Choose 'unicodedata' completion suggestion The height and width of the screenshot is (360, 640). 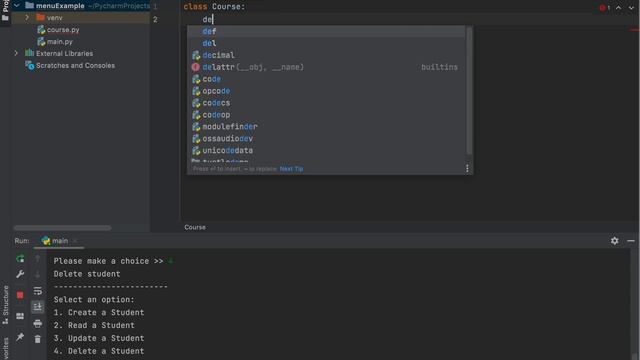pos(326,150)
